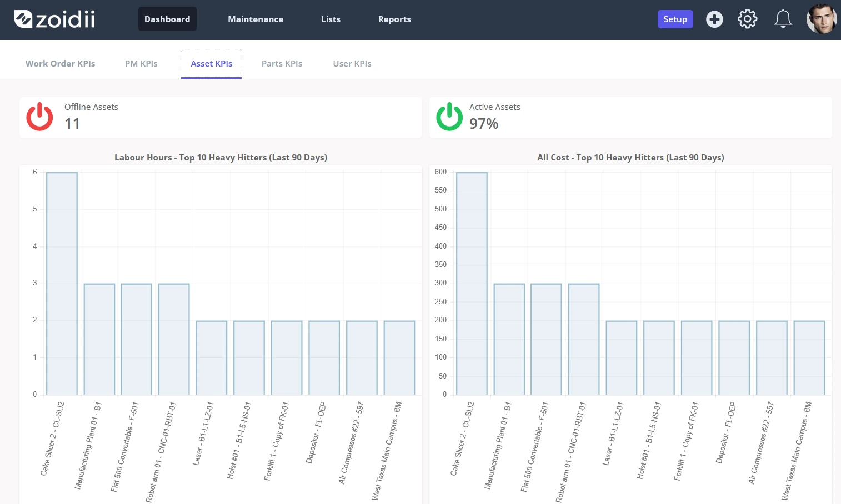Screen dimensions: 841x504
Task: Click the Cake Slicer 2 bar in Labour Hours chart
Action: tap(62, 284)
